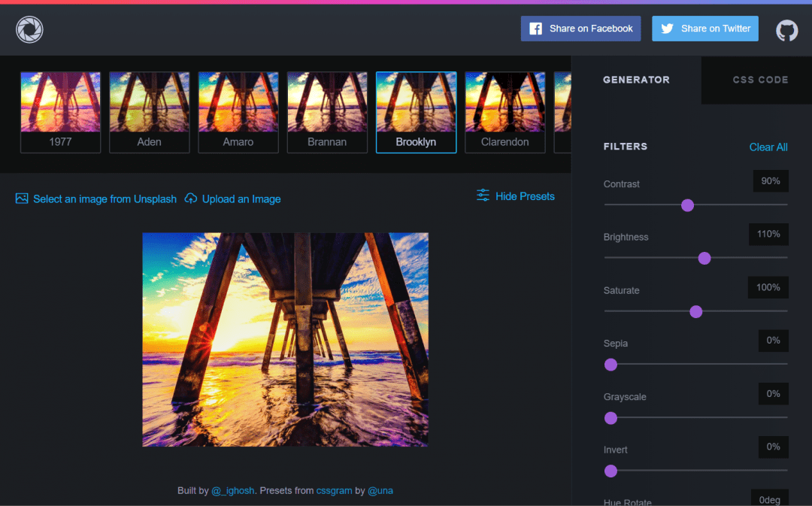Click the Twitter bird icon
Viewport: 812px width, 506px height.
667,29
